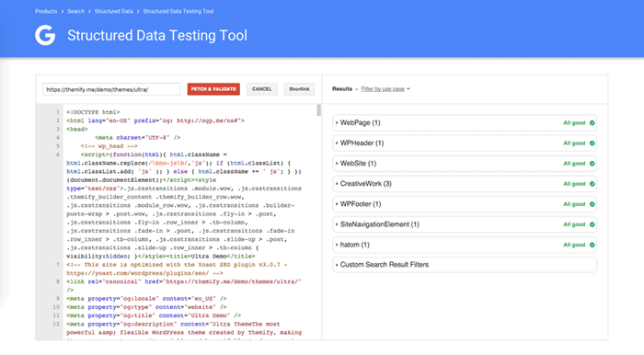Expand the WPFooter (1) result
Image resolution: width=644 pixels, height=355 pixels.
pos(464,204)
